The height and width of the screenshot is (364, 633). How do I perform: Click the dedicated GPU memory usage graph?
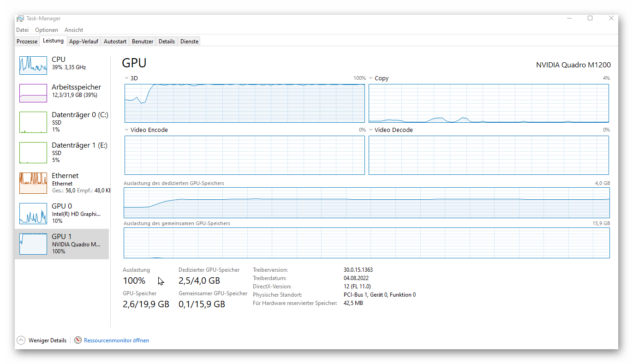(366, 203)
